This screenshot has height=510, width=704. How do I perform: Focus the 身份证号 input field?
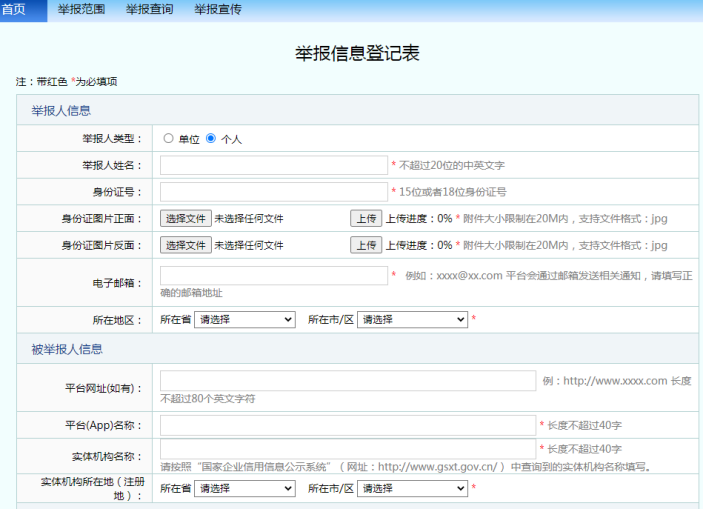click(x=274, y=192)
